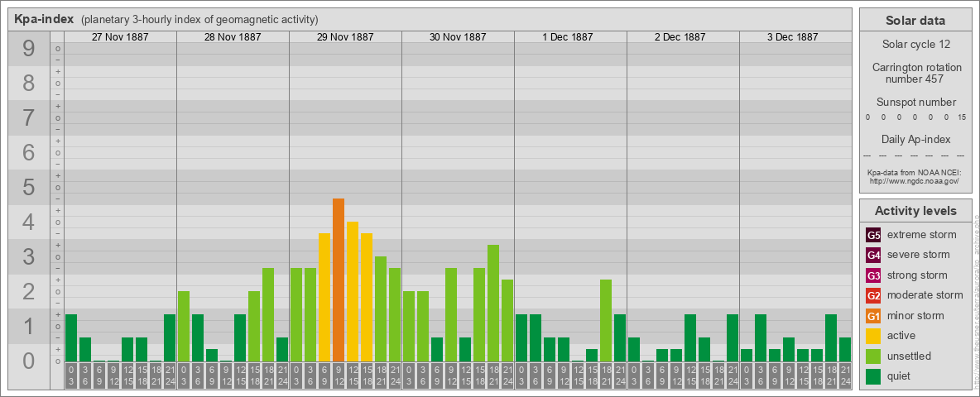
Task: Click the 'strong storm' legend label
Action: pyautogui.click(x=917, y=275)
